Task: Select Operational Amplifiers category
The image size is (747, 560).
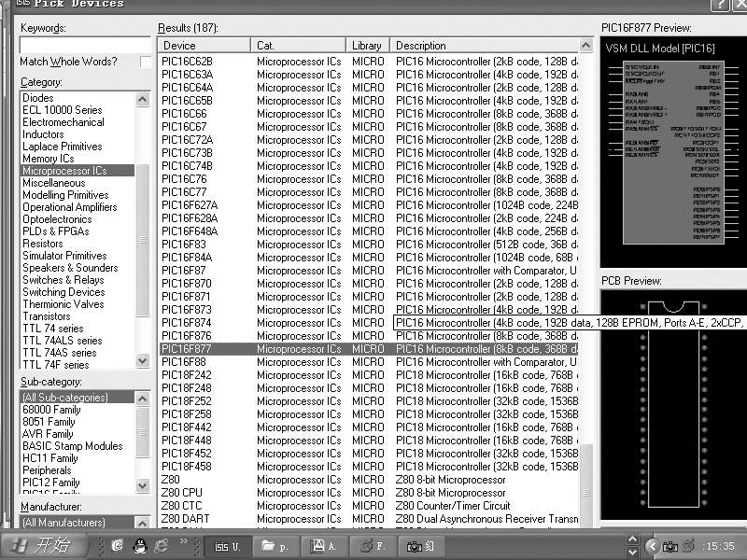Action: [70, 207]
